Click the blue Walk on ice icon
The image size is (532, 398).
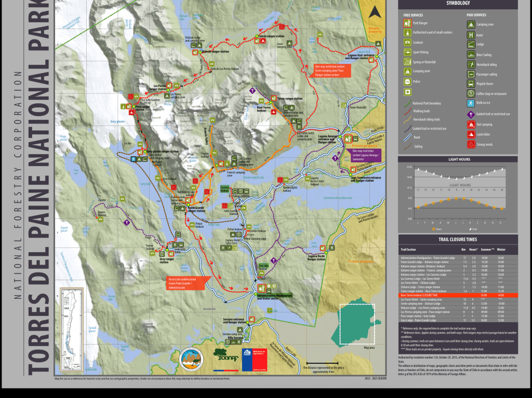[x=471, y=103]
